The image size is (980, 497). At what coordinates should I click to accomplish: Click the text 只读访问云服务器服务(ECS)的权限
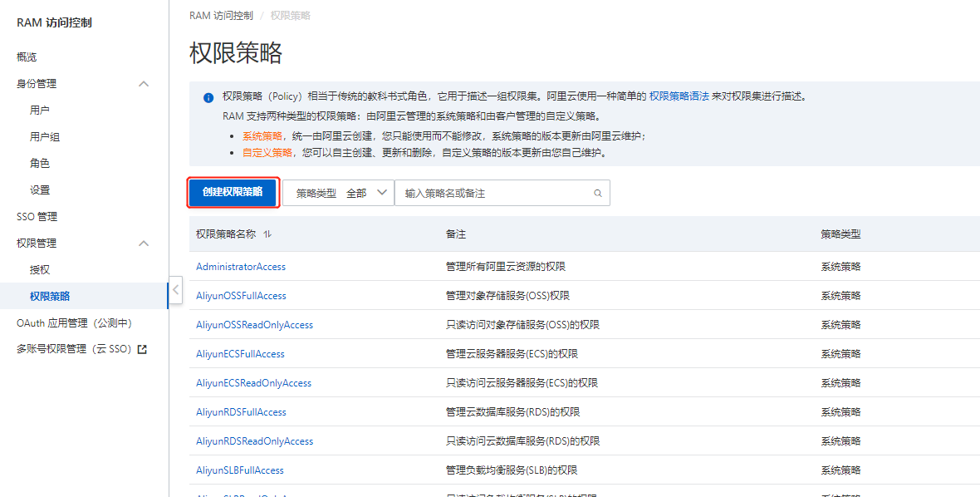[x=522, y=382]
